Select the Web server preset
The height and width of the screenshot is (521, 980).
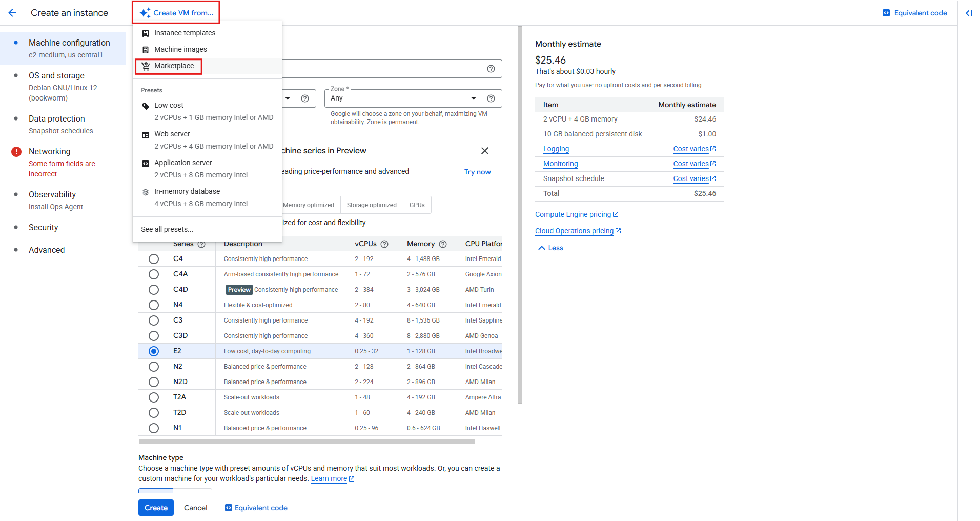pos(173,134)
